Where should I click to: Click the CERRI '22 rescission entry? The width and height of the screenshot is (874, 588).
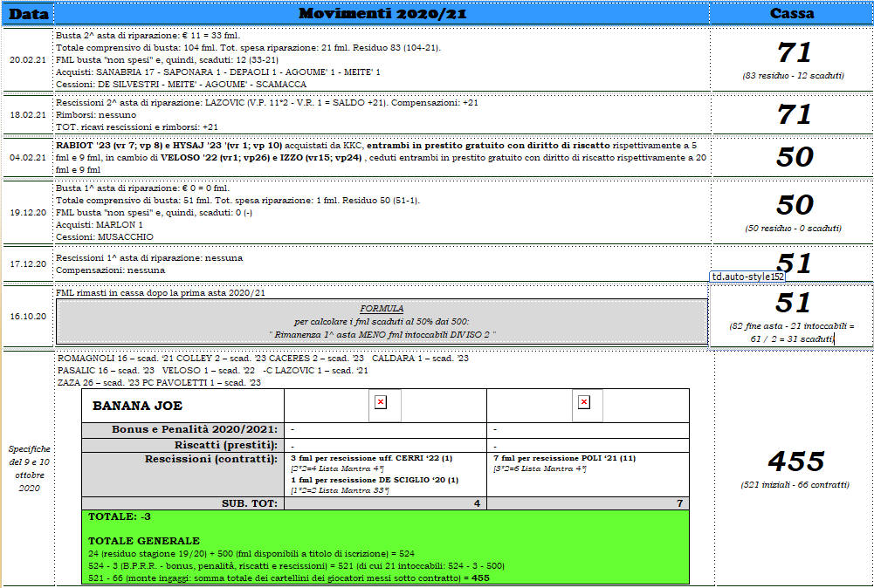tap(372, 458)
